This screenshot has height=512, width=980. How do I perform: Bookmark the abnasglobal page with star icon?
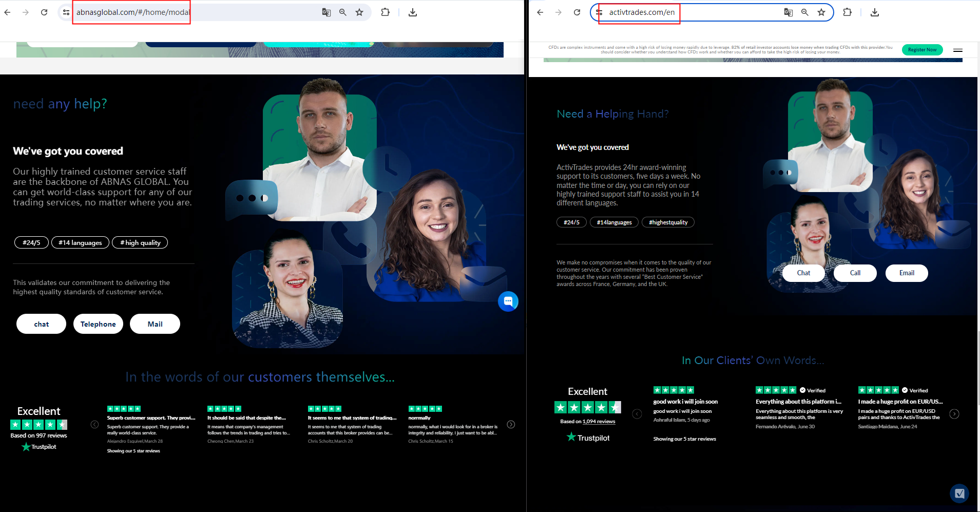[359, 12]
